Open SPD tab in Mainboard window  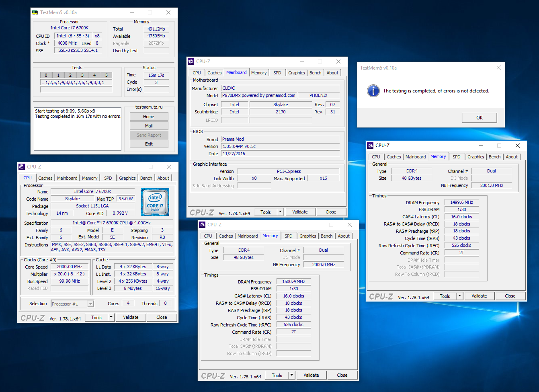click(x=277, y=73)
